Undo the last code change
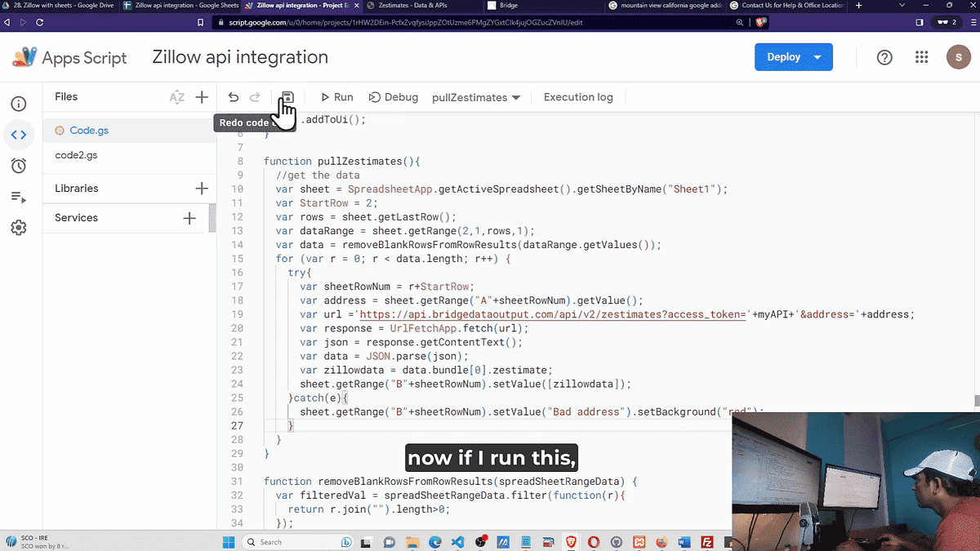980x551 pixels. tap(234, 97)
